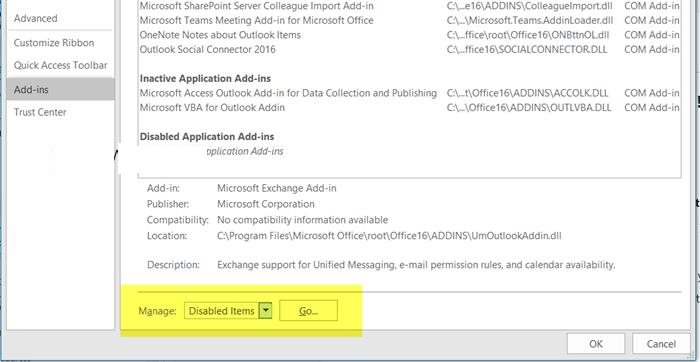Click the UmOutlookAddin.dll location path
Image resolution: width=700 pixels, height=362 pixels.
[x=389, y=236]
